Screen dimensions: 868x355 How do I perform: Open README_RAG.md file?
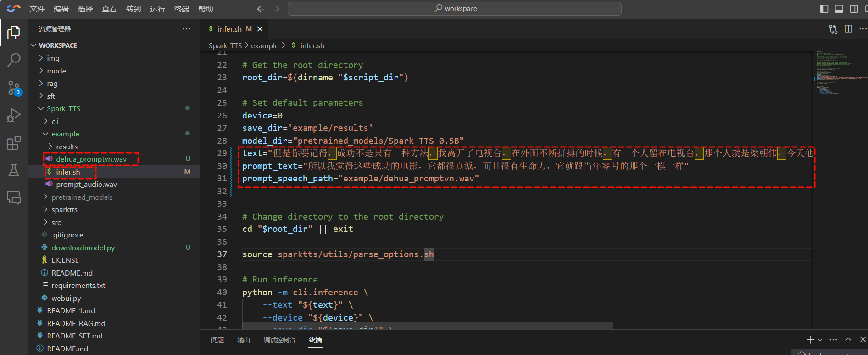(x=113, y=323)
